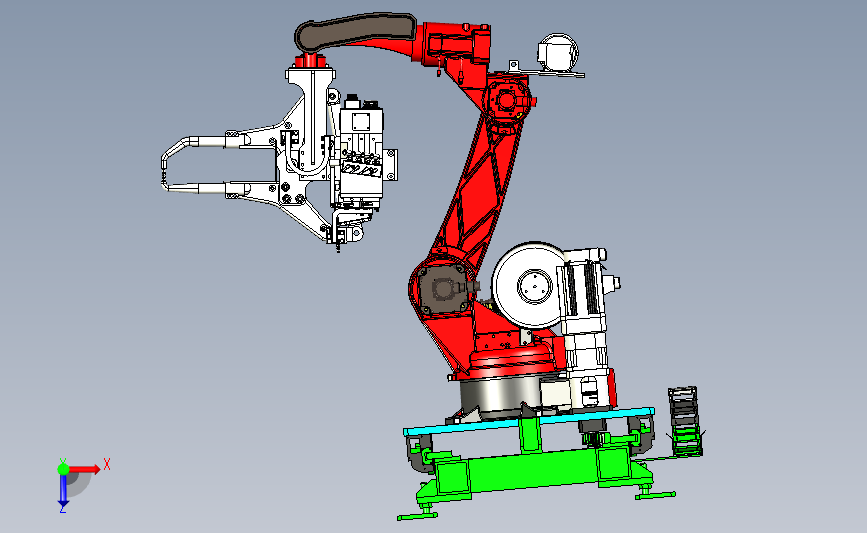Select the white transformer box on weld gun
This screenshot has width=867, height=533.
point(361,151)
